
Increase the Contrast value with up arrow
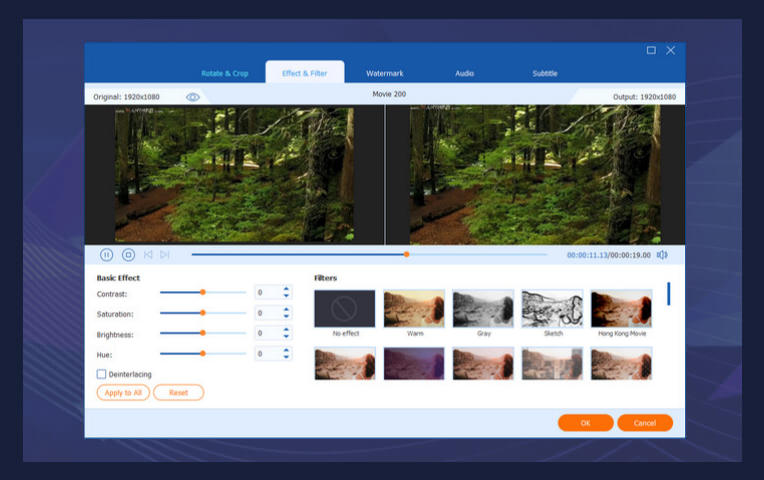[x=287, y=289]
